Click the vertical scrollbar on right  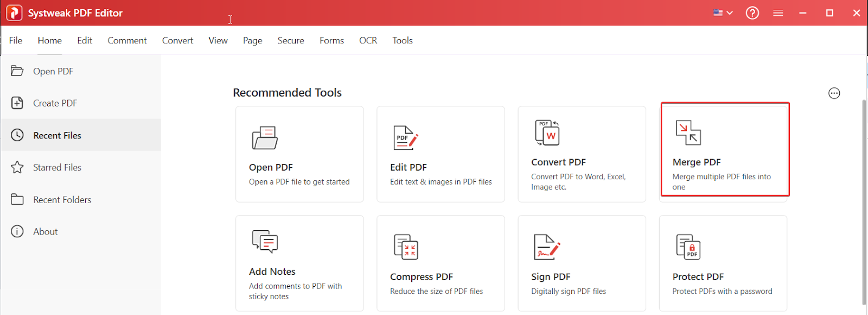pyautogui.click(x=864, y=202)
